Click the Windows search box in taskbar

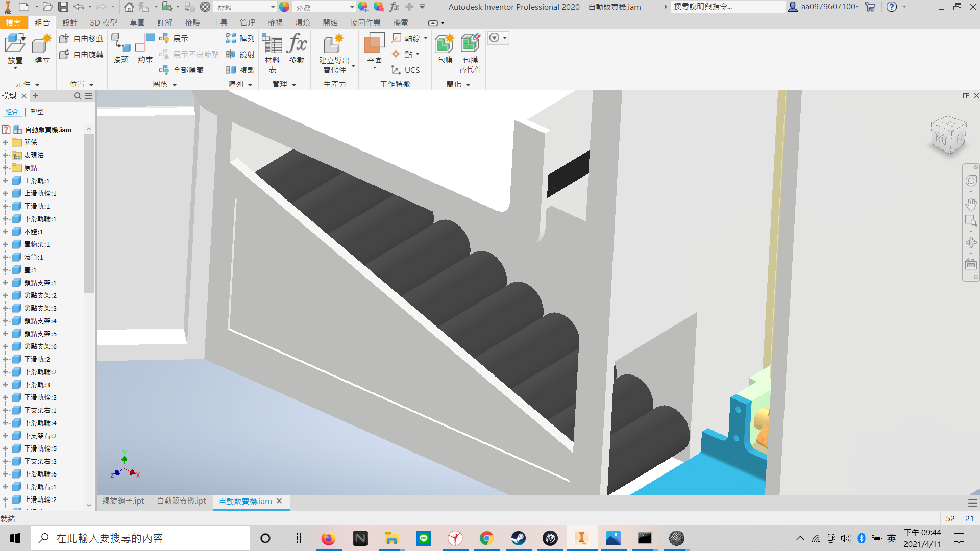coord(141,538)
